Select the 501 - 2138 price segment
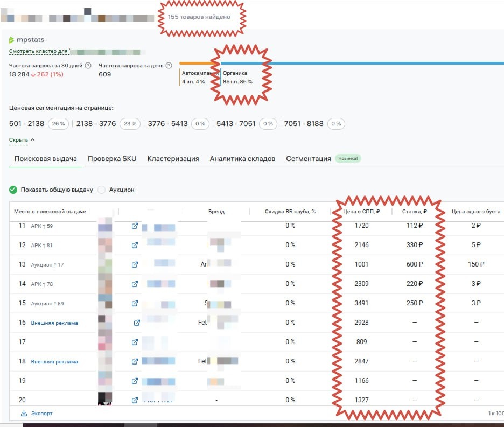Screen dimensions: 504x427 tap(39, 124)
